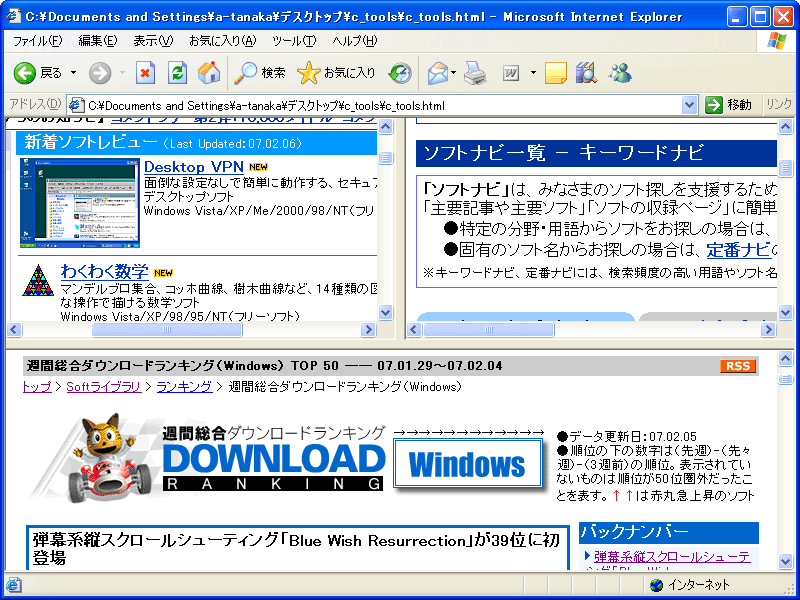800x600 pixels.
Task: Open the ヘルプ(H) menu
Action: coord(355,41)
